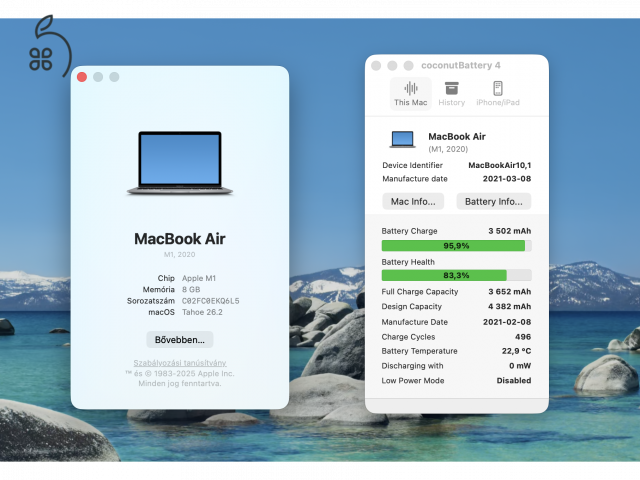
Task: Click the Design Capacity 4 382 mAh value
Action: click(x=510, y=307)
